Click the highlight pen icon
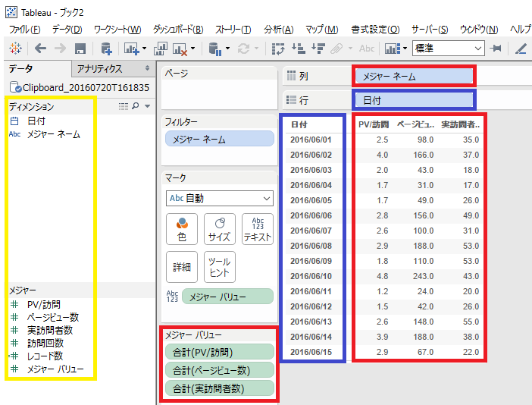532x405 pixels. point(521,49)
